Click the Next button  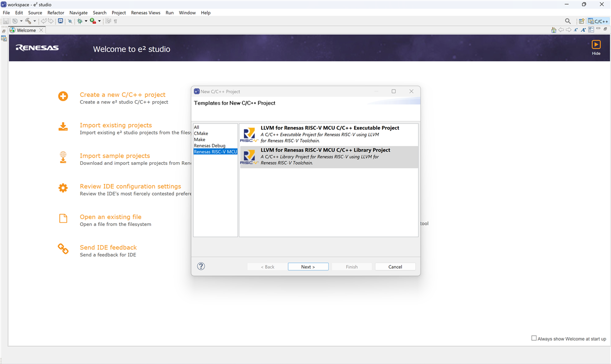(308, 267)
